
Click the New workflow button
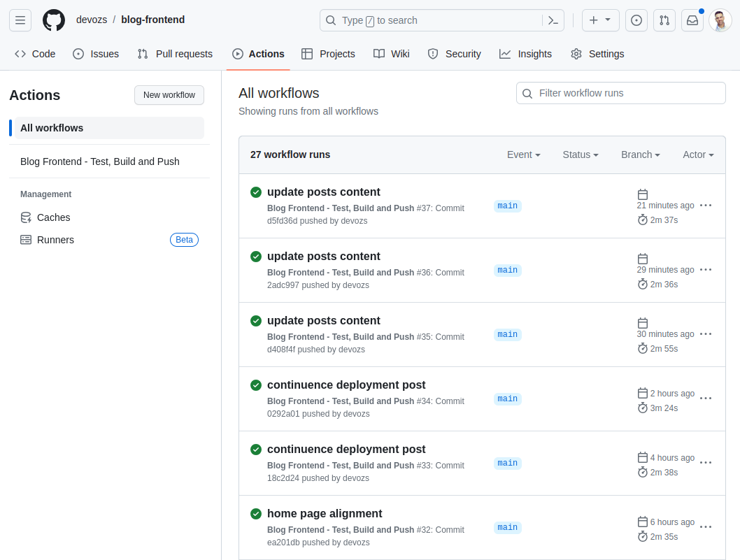coord(169,95)
